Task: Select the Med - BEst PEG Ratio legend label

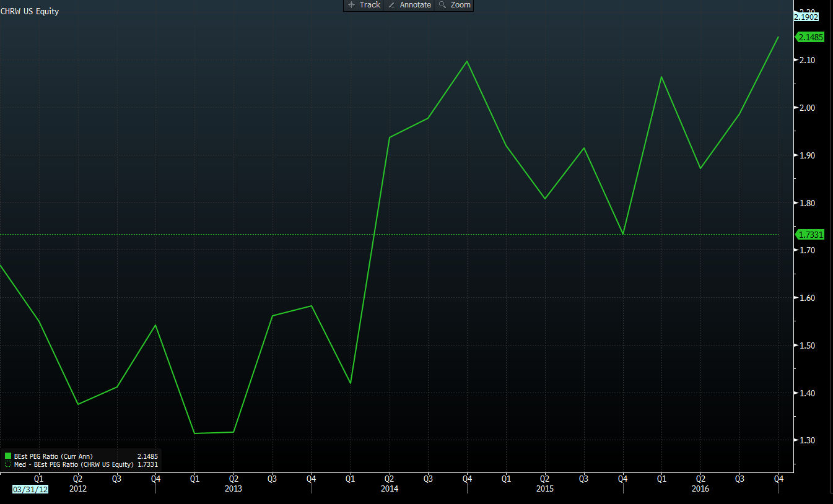Action: [74, 464]
